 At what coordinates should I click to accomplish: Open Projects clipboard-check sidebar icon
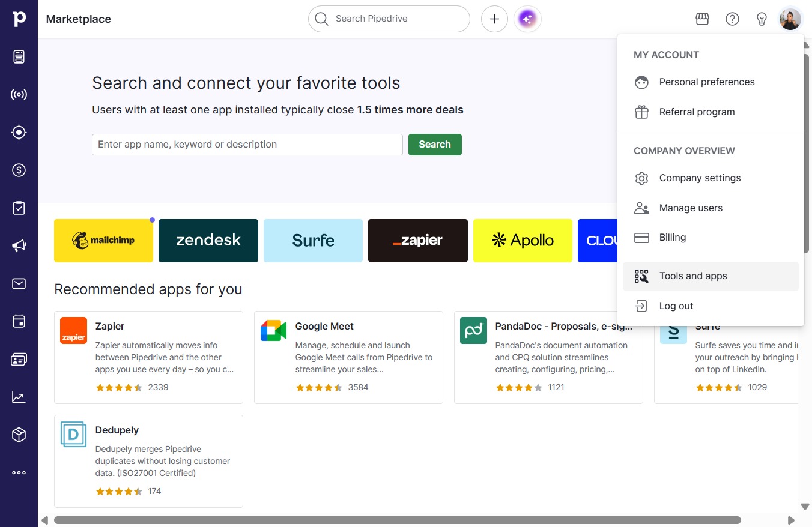click(19, 208)
